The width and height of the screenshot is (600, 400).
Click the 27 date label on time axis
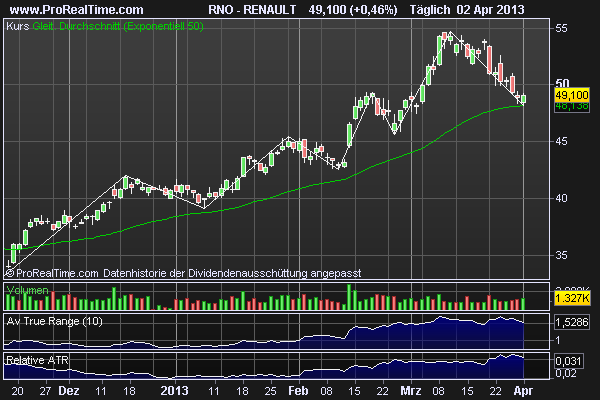point(45,391)
